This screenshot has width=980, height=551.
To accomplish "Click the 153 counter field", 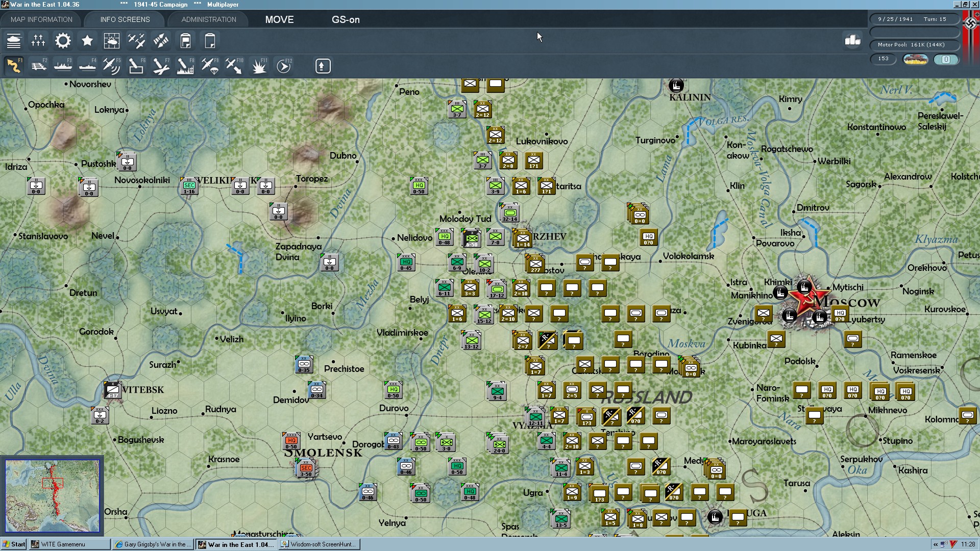I will pos(884,59).
